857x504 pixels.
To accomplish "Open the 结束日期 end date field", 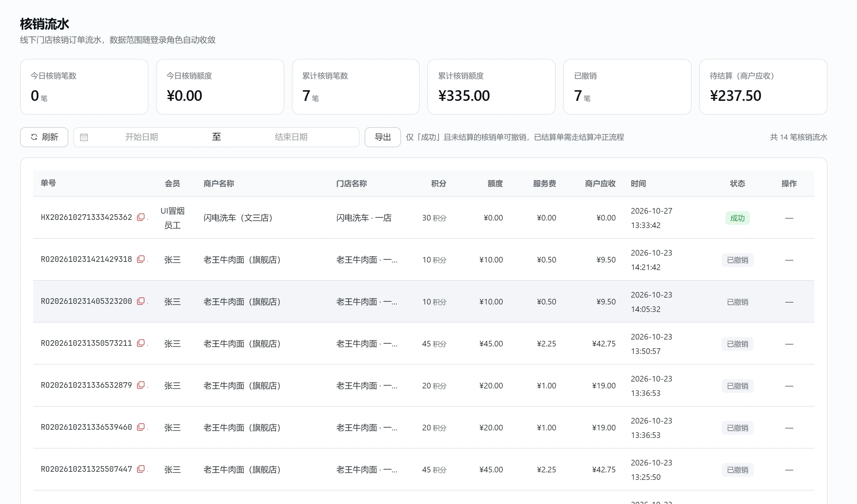I will pyautogui.click(x=291, y=137).
